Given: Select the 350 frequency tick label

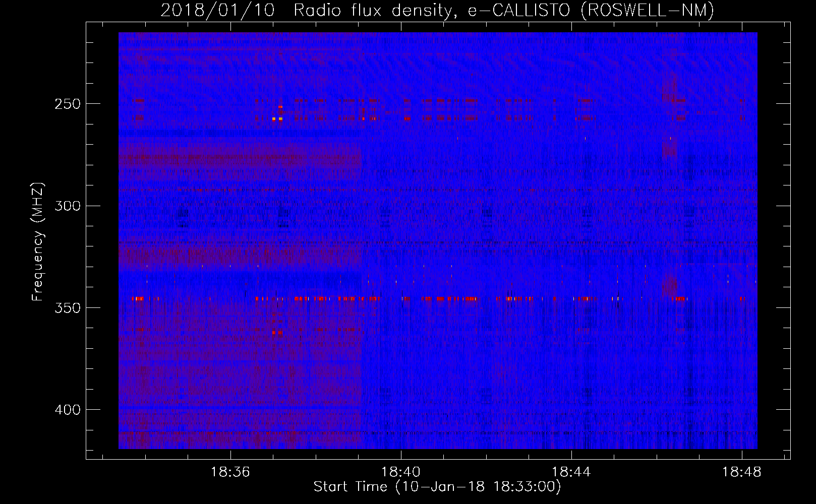Looking at the screenshot, I should pyautogui.click(x=68, y=308).
